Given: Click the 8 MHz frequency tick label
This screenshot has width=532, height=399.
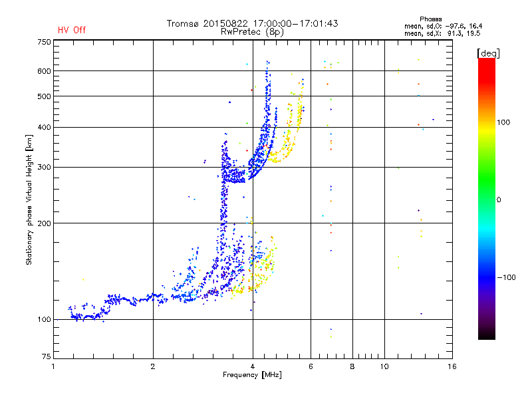Looking at the screenshot, I should click(352, 366).
